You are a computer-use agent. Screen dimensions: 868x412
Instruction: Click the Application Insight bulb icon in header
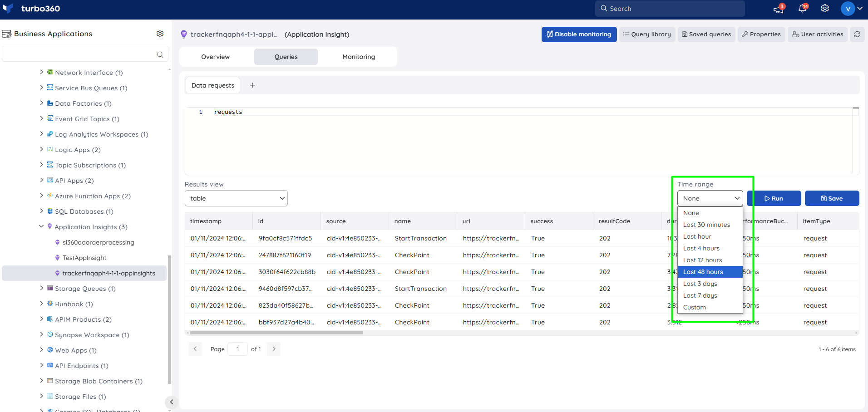point(184,34)
